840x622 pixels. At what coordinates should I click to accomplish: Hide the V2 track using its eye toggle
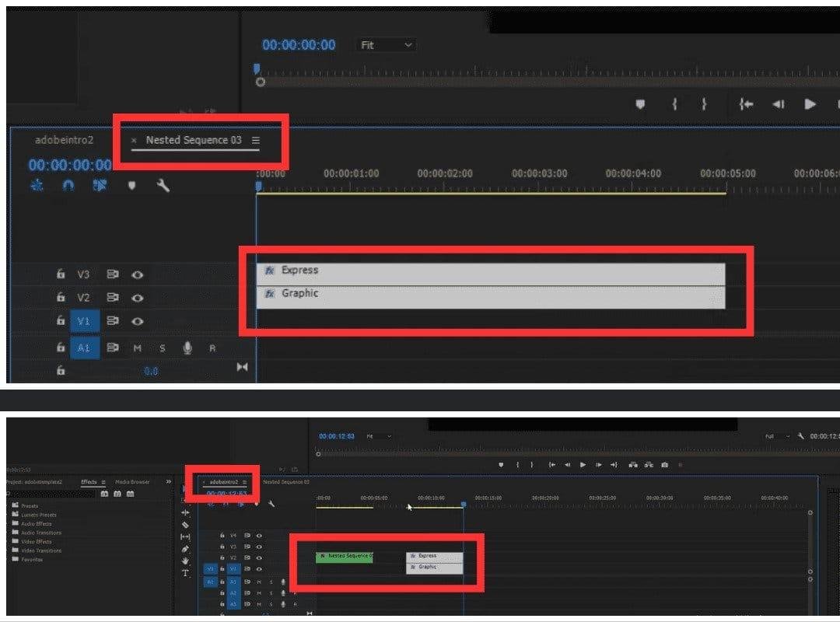pyautogui.click(x=138, y=297)
